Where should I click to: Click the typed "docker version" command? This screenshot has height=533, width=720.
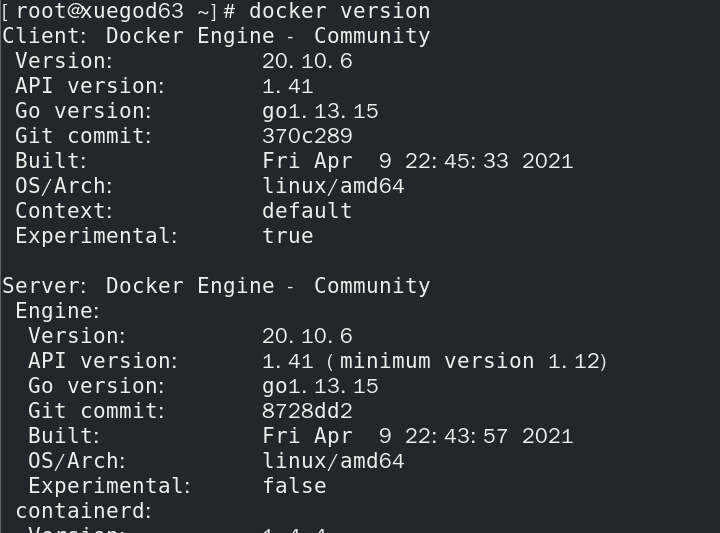339,12
